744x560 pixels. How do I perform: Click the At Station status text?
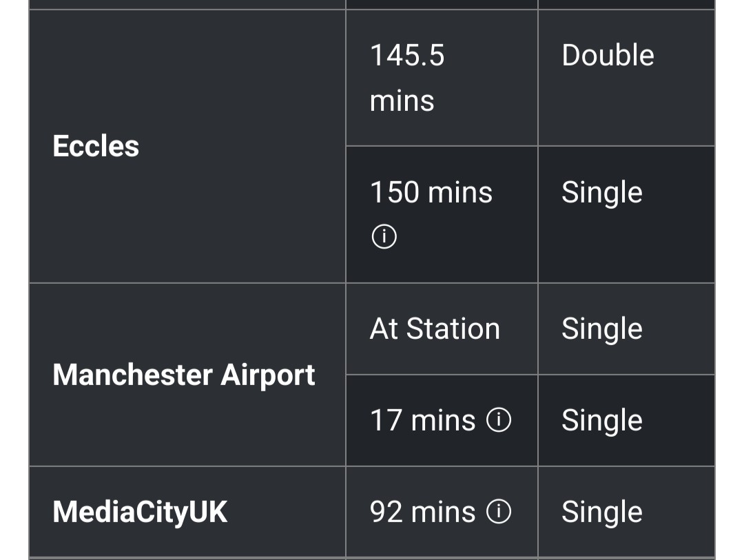(435, 329)
